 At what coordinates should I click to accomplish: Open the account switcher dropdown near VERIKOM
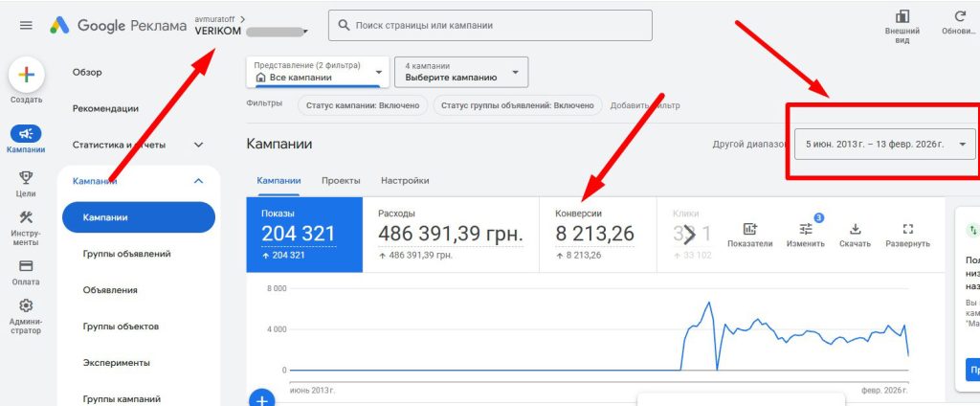point(305,32)
